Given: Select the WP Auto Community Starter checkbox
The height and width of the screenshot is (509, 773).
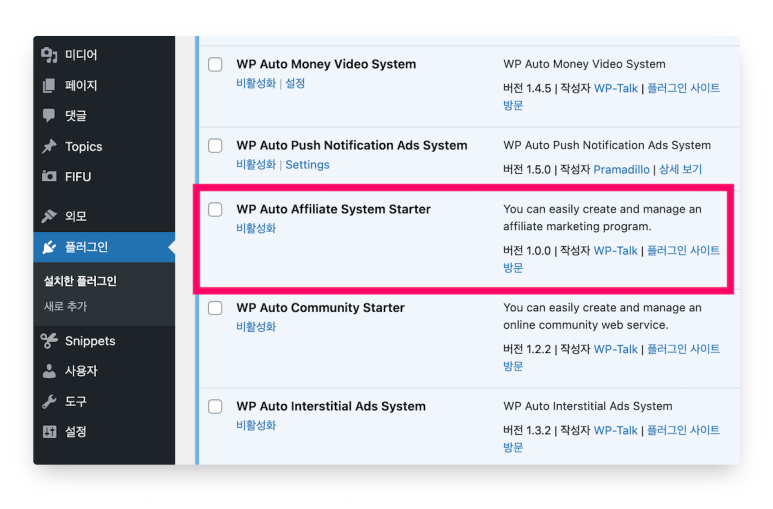Looking at the screenshot, I should tap(215, 308).
